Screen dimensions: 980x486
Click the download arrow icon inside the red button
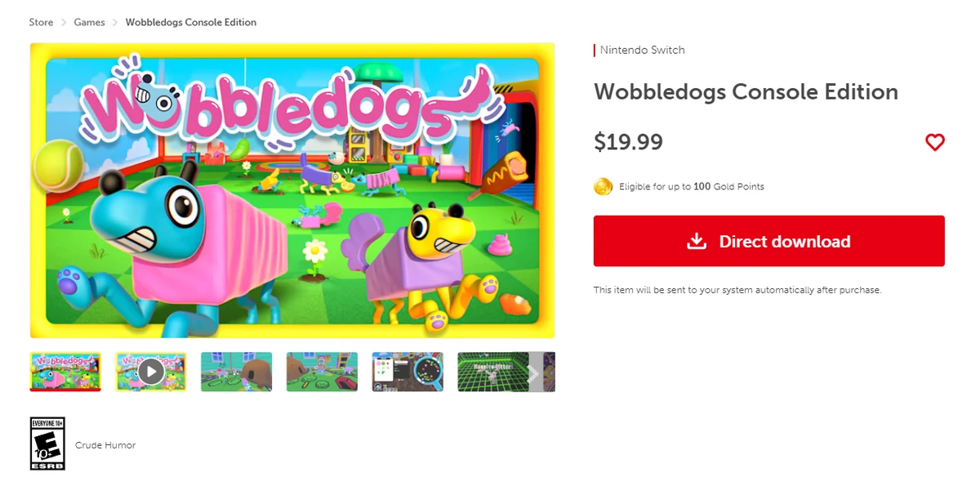click(697, 241)
